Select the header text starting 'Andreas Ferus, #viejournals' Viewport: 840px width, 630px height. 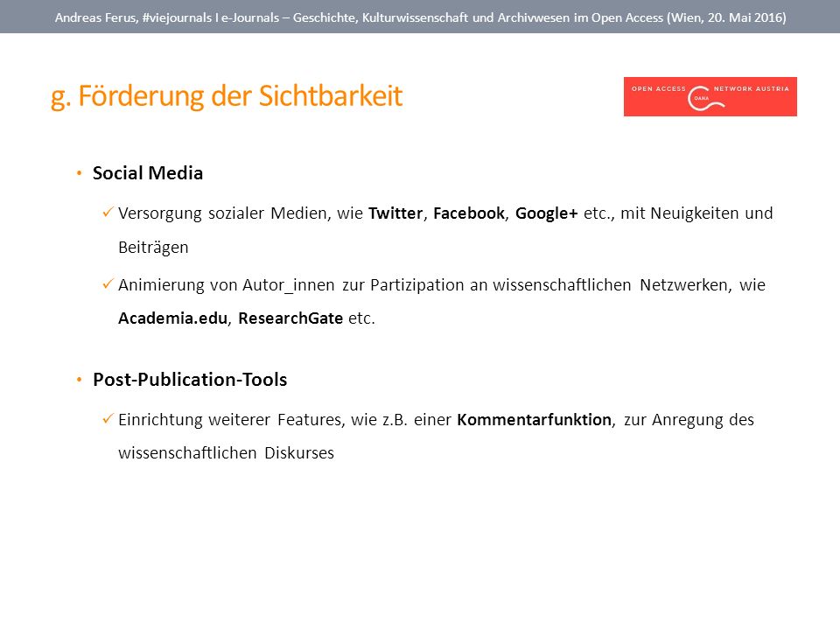pos(421,17)
